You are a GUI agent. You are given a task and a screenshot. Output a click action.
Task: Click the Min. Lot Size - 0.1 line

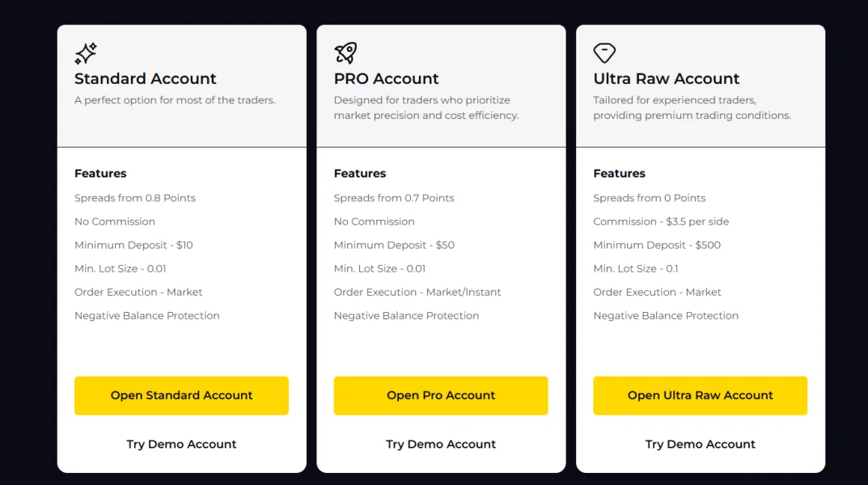(636, 268)
